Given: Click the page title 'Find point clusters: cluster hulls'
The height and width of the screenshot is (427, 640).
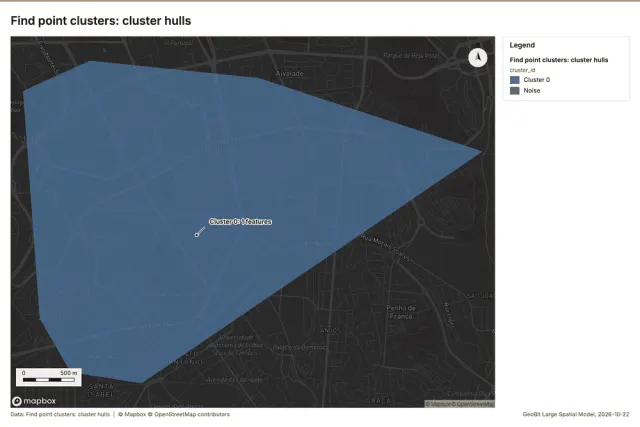Looking at the screenshot, I should (101, 21).
